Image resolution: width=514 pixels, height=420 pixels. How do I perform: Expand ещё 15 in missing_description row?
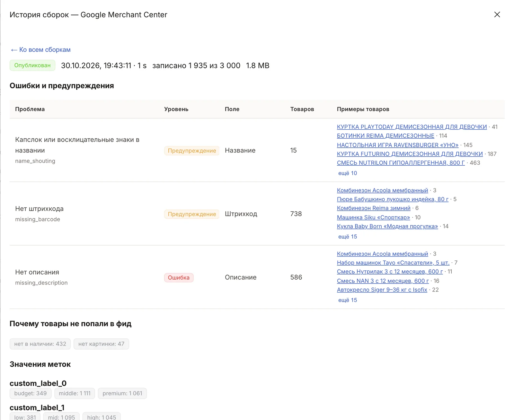coord(348,300)
